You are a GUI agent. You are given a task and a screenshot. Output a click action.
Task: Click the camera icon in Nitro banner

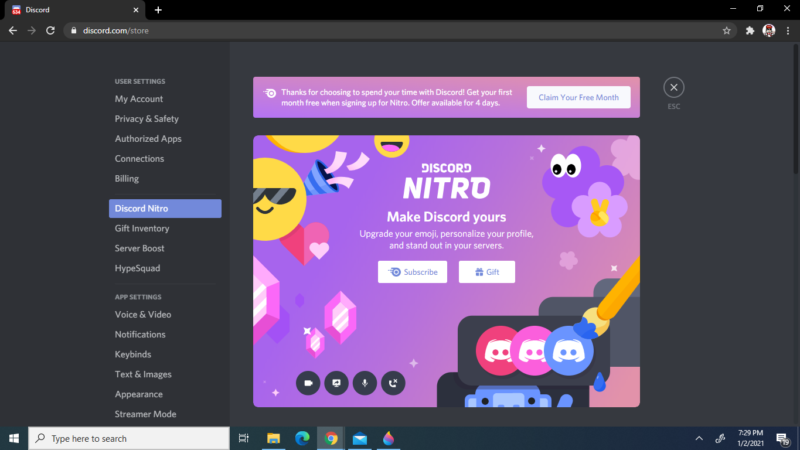click(x=308, y=383)
